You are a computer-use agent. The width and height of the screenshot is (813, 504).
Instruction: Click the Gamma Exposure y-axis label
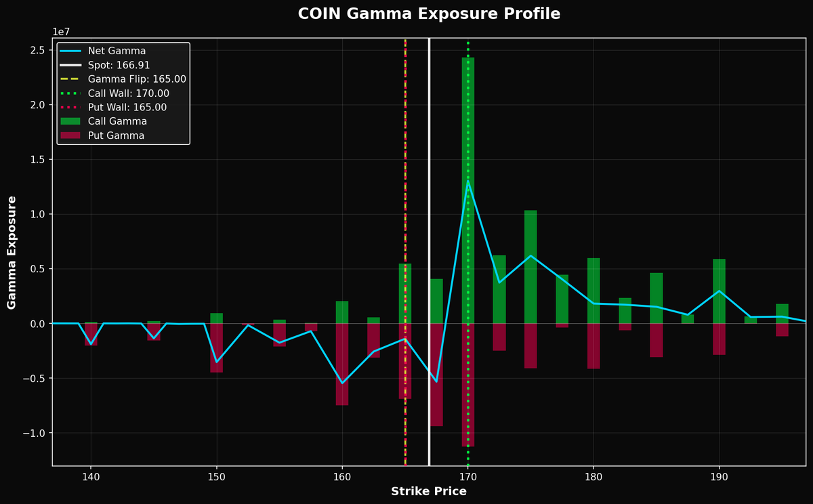coord(12,252)
